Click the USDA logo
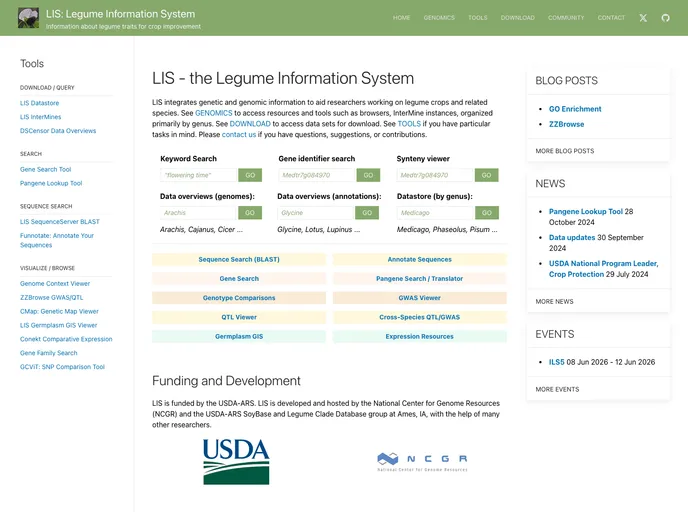The width and height of the screenshot is (688, 512). pos(236,463)
